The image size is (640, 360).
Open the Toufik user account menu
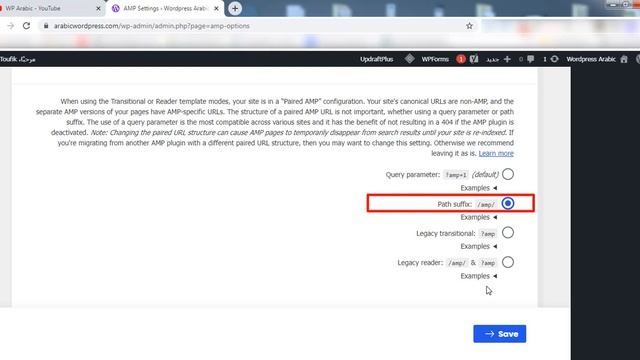pyautogui.click(x=18, y=59)
